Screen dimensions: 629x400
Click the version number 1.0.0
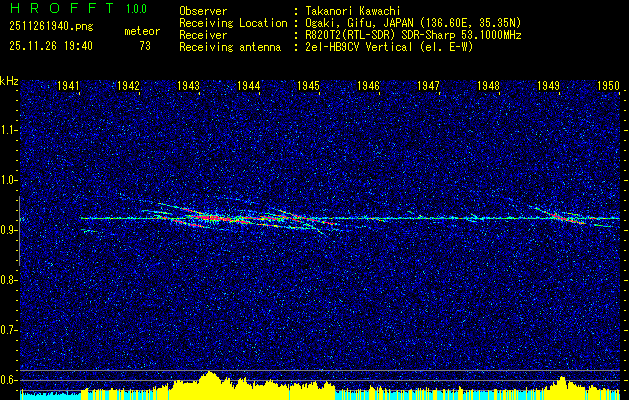[x=136, y=9]
